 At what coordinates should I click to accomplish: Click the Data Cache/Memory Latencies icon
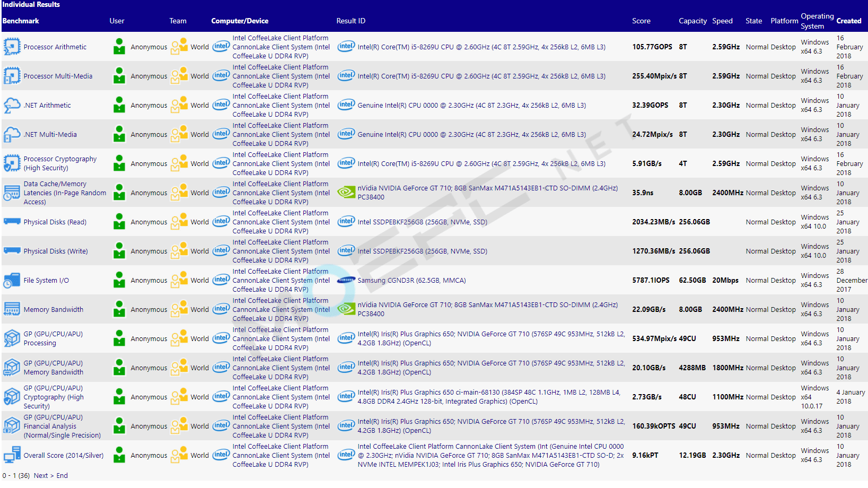click(x=12, y=193)
